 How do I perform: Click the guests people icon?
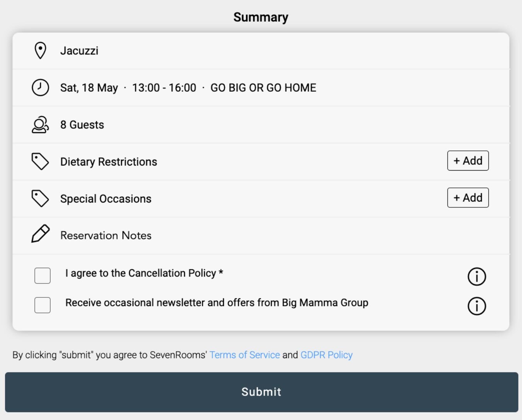point(40,125)
